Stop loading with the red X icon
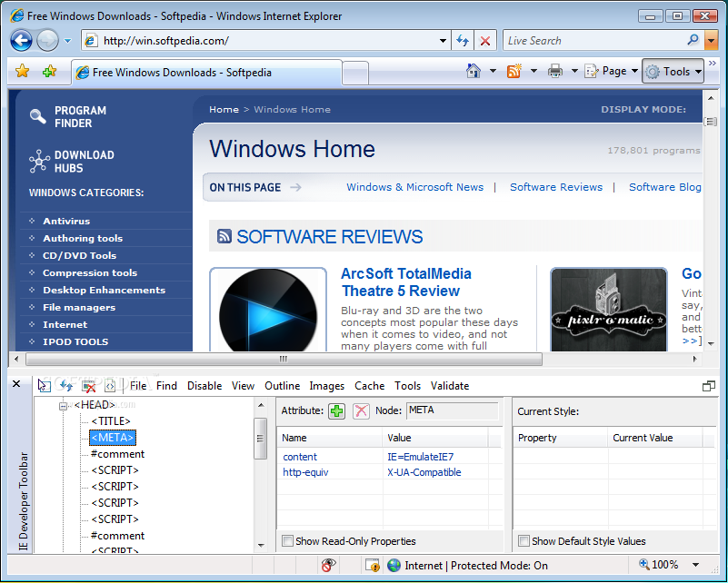 click(485, 41)
